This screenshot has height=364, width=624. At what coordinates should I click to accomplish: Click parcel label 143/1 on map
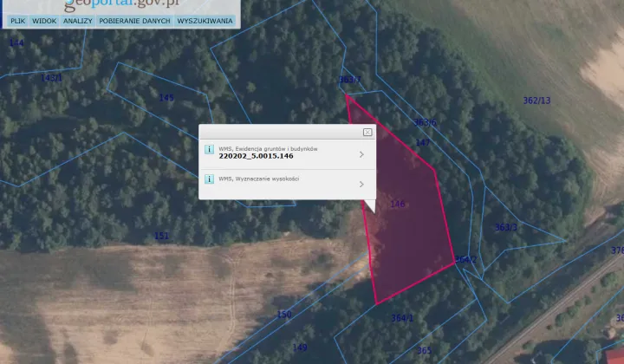pyautogui.click(x=51, y=78)
